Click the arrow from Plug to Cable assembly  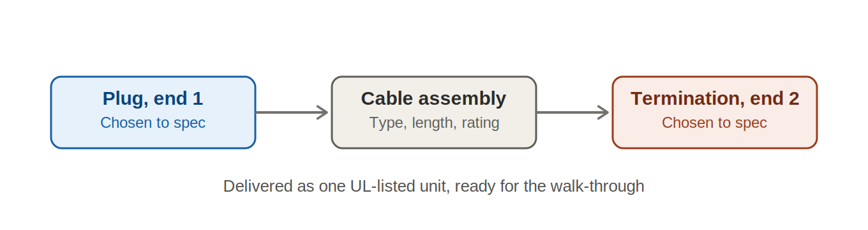(x=292, y=112)
